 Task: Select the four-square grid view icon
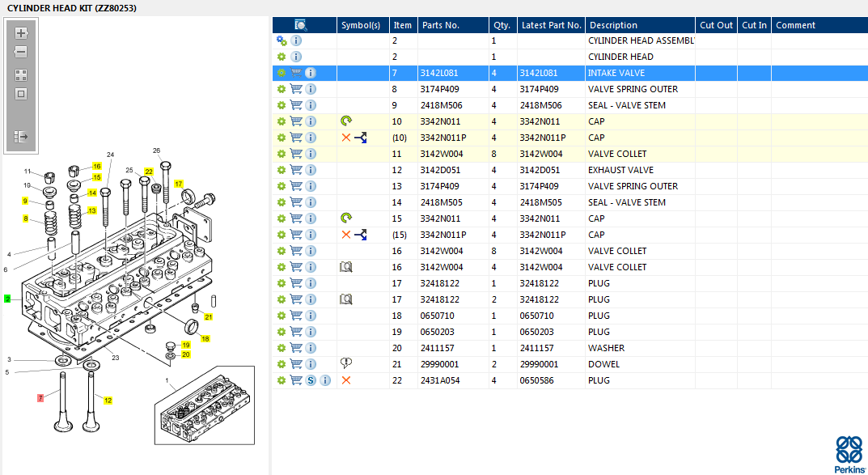point(21,74)
